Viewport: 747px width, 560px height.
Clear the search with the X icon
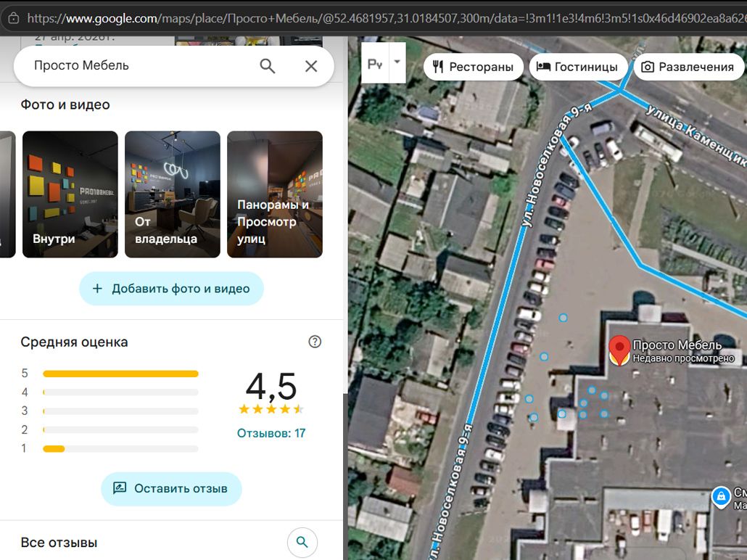[x=311, y=66]
